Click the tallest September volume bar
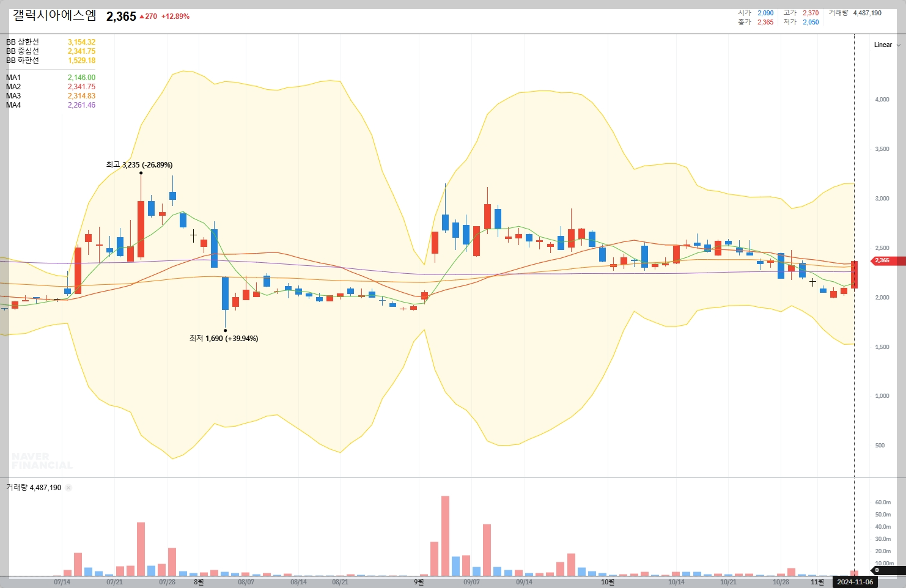This screenshot has width=906, height=588. pos(445,536)
